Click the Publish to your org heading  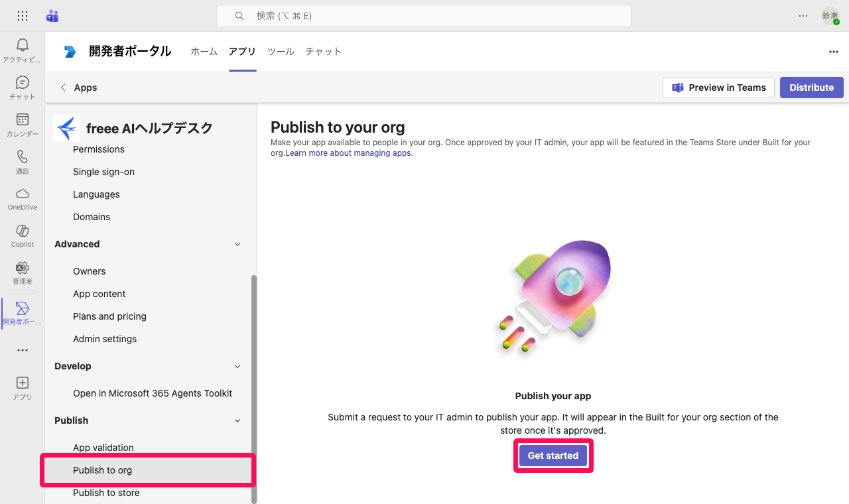(x=338, y=127)
